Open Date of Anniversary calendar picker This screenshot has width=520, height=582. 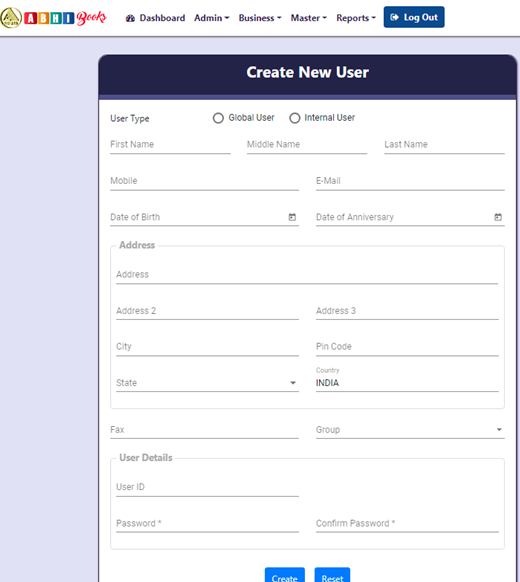click(498, 217)
